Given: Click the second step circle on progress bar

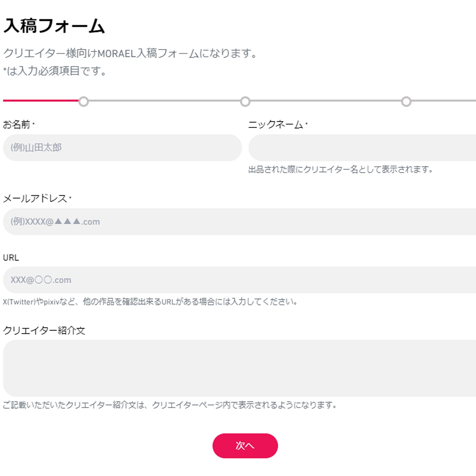Looking at the screenshot, I should [x=245, y=102].
